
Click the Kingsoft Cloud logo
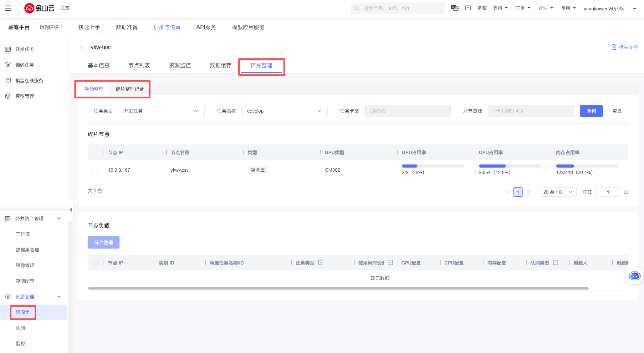click(39, 8)
